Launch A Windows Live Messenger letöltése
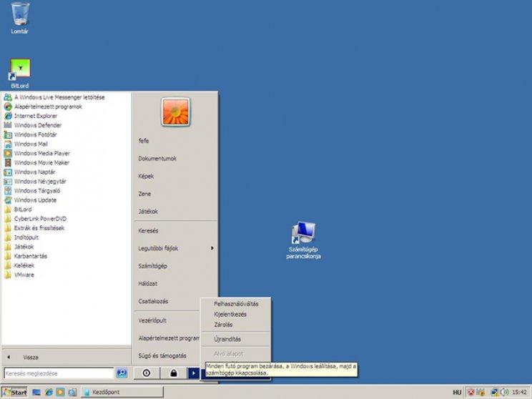 point(59,97)
